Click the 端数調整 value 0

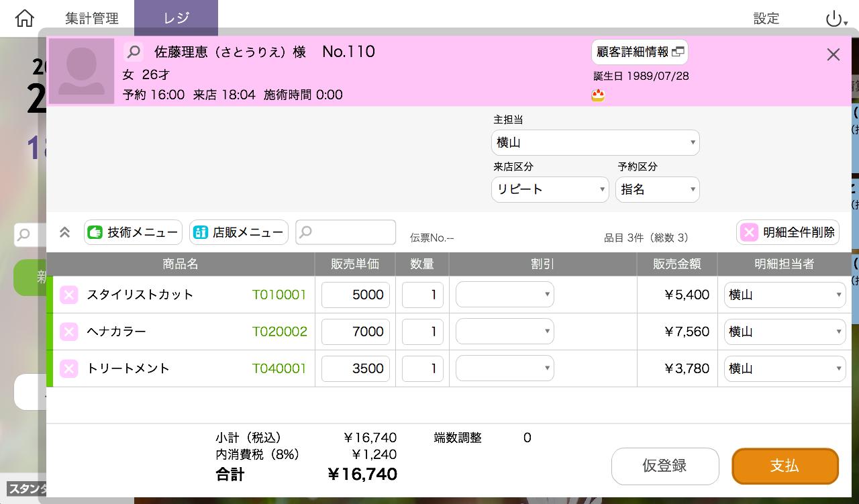(x=527, y=438)
